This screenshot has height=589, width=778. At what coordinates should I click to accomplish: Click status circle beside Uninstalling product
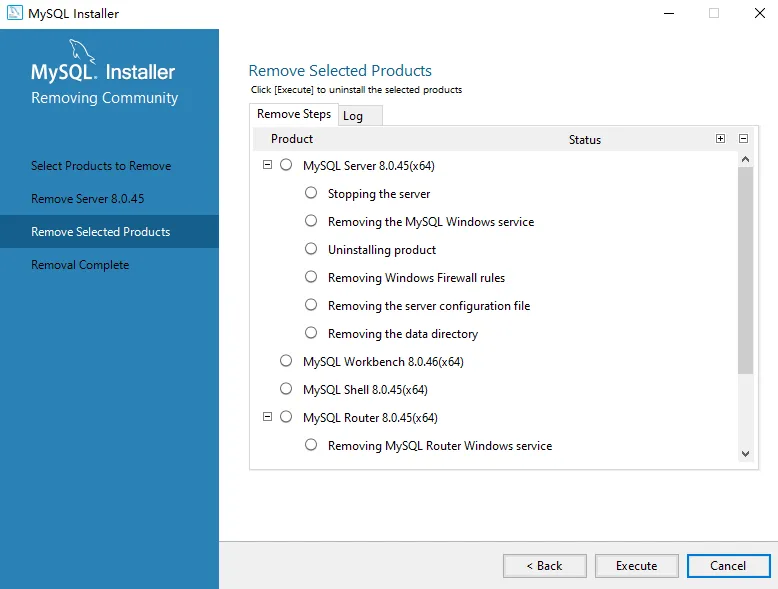click(x=311, y=249)
